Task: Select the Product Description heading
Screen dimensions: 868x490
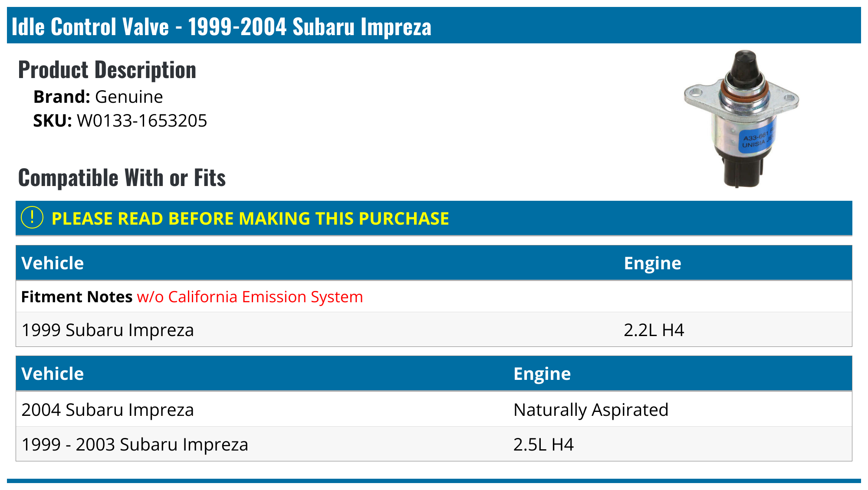Action: coord(107,70)
